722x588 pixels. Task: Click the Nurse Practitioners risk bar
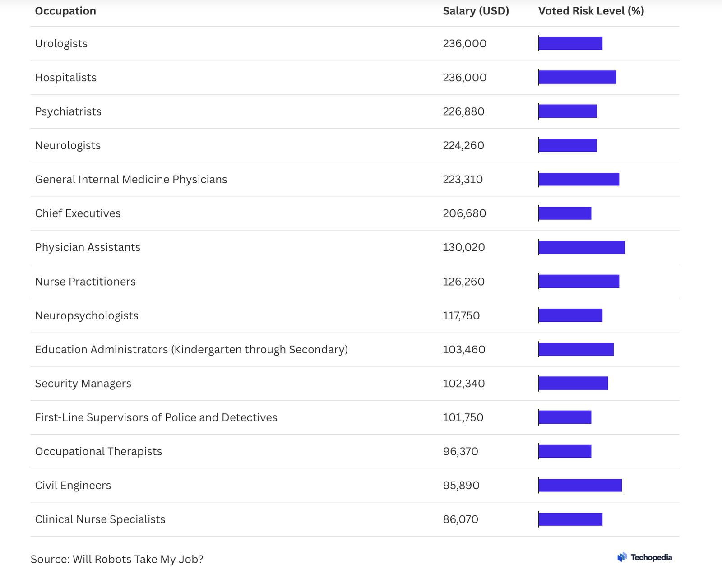[579, 281]
